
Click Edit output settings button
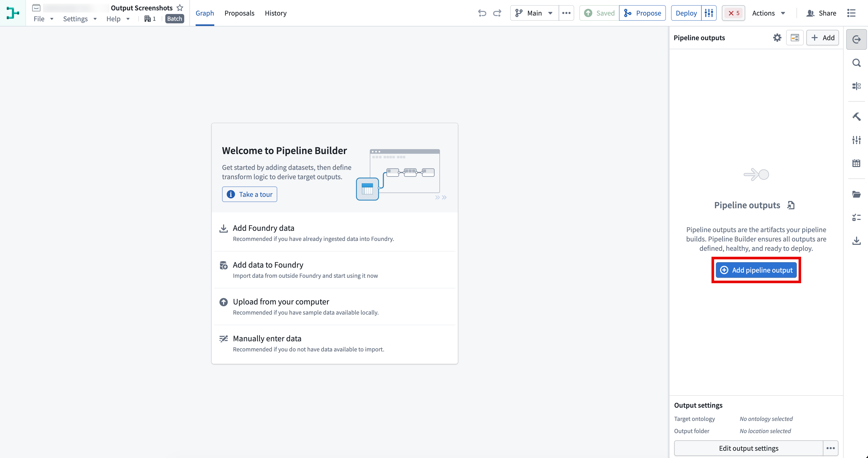748,448
